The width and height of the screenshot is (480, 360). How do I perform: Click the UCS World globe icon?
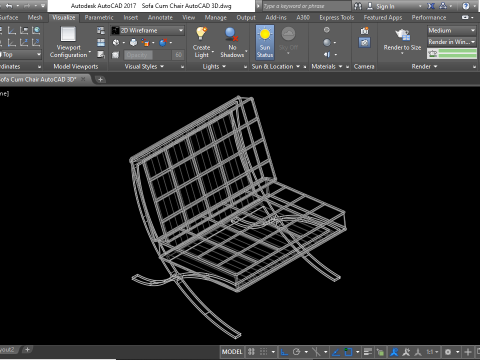click(x=36, y=31)
